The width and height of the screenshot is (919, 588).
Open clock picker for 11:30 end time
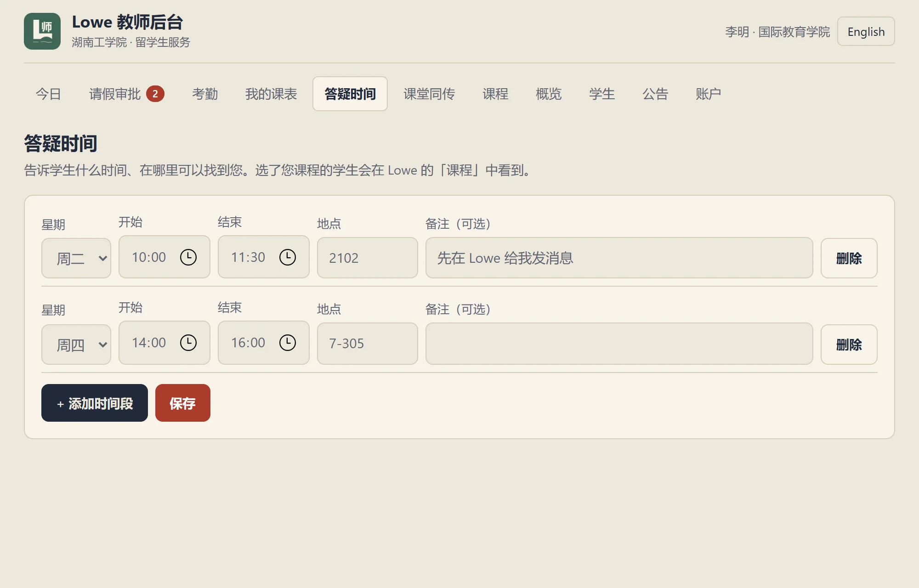click(288, 257)
